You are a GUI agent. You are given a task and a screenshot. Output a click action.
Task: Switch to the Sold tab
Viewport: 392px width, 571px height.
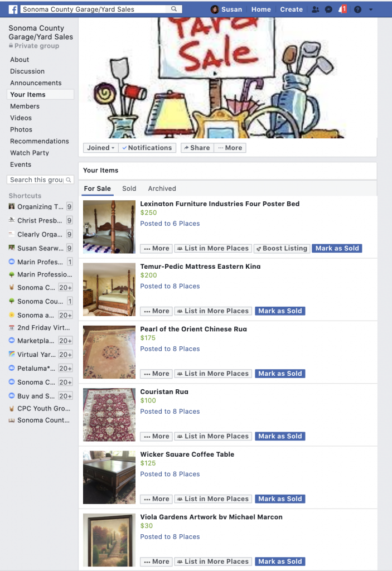click(129, 188)
